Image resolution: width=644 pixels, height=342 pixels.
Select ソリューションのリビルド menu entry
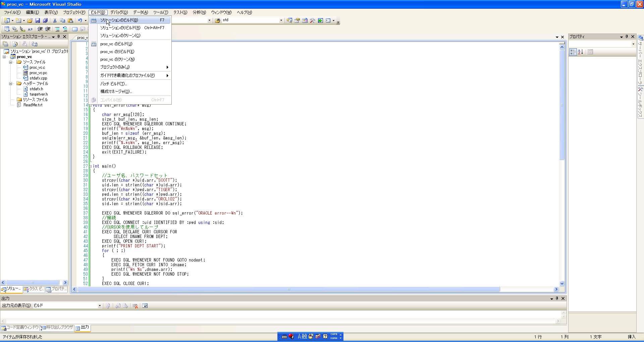click(130, 28)
